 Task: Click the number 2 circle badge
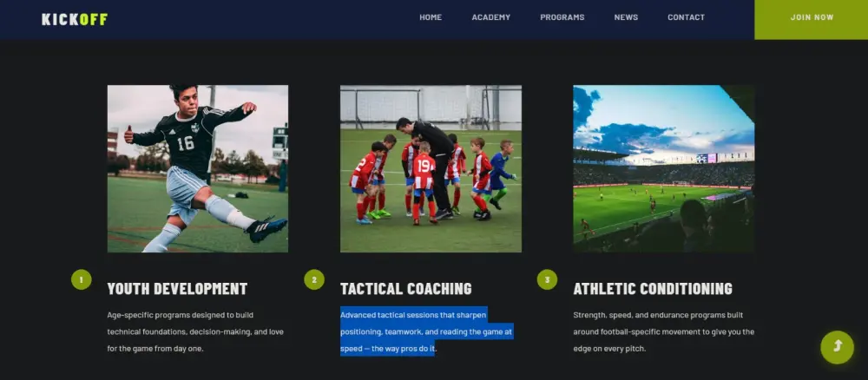tap(314, 279)
